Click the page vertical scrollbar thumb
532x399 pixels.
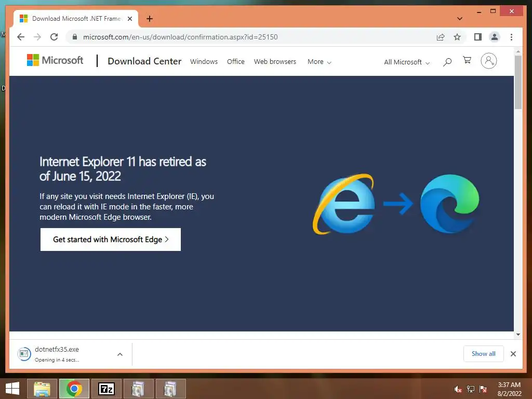518,83
